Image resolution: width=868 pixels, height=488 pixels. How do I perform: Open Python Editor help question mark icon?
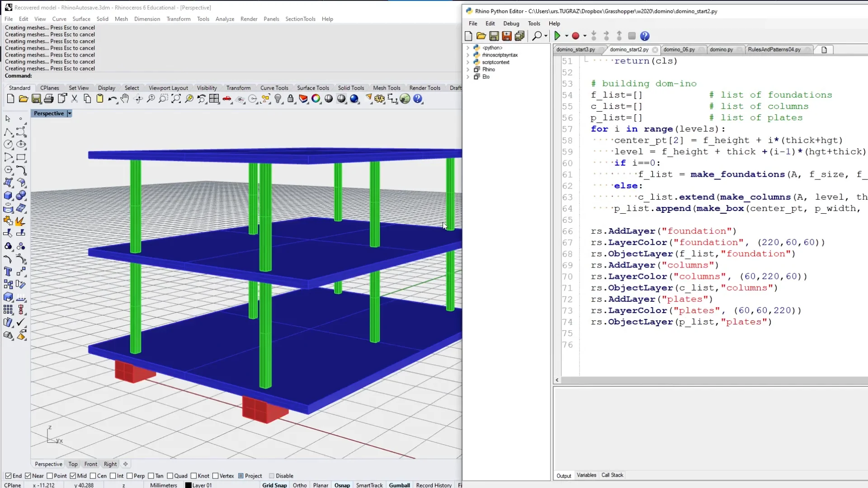tap(645, 36)
